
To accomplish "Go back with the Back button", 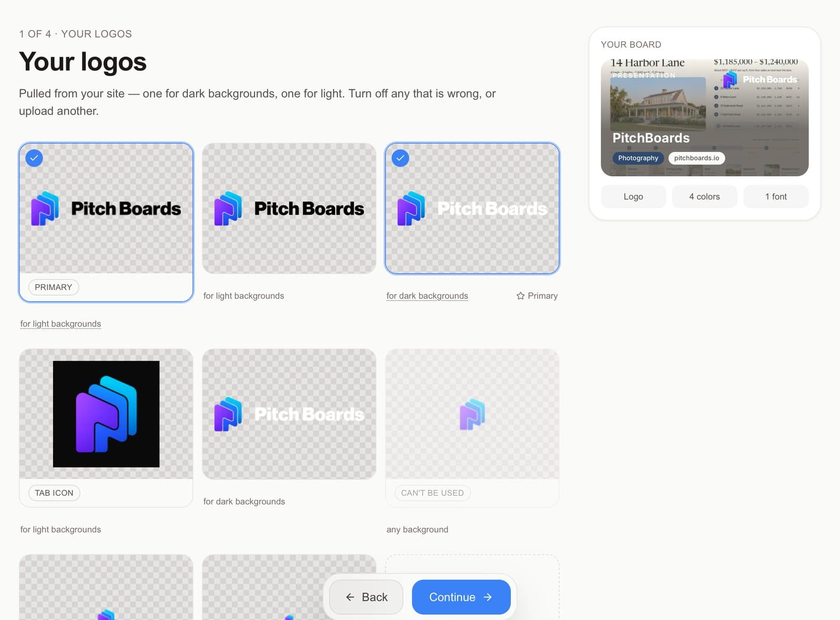I will point(366,597).
